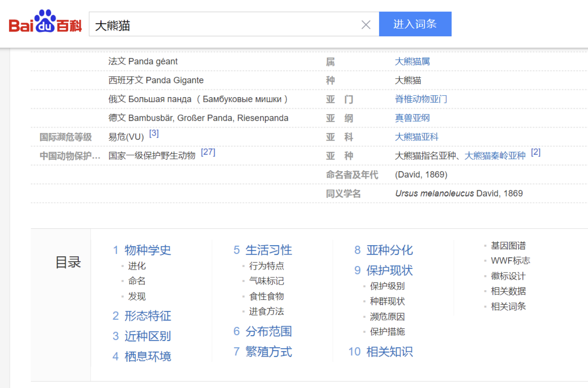
Task: Click the 同义学名 label
Action: tap(343, 193)
